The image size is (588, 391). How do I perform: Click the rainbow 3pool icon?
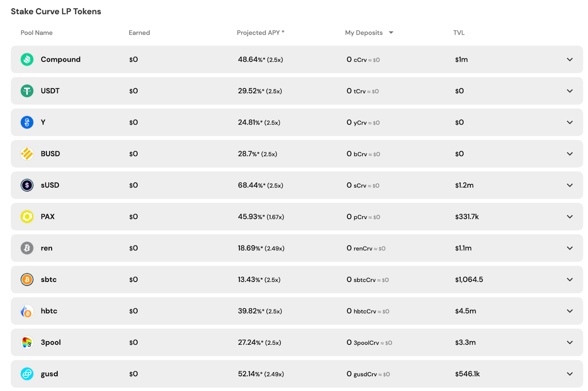pos(27,342)
